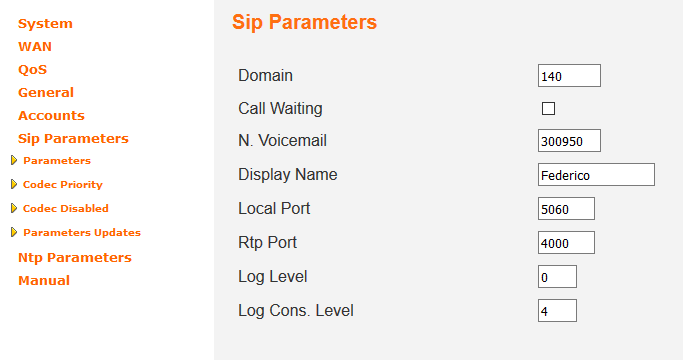Image resolution: width=683 pixels, height=360 pixels.
Task: Open the General settings link
Action: click(46, 92)
